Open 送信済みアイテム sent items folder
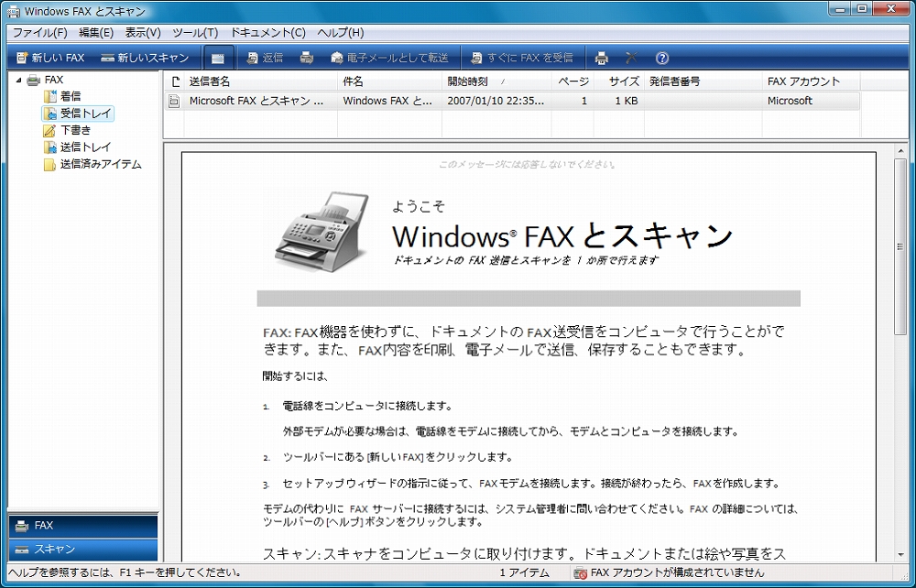Screen dimensions: 916x588 100,165
